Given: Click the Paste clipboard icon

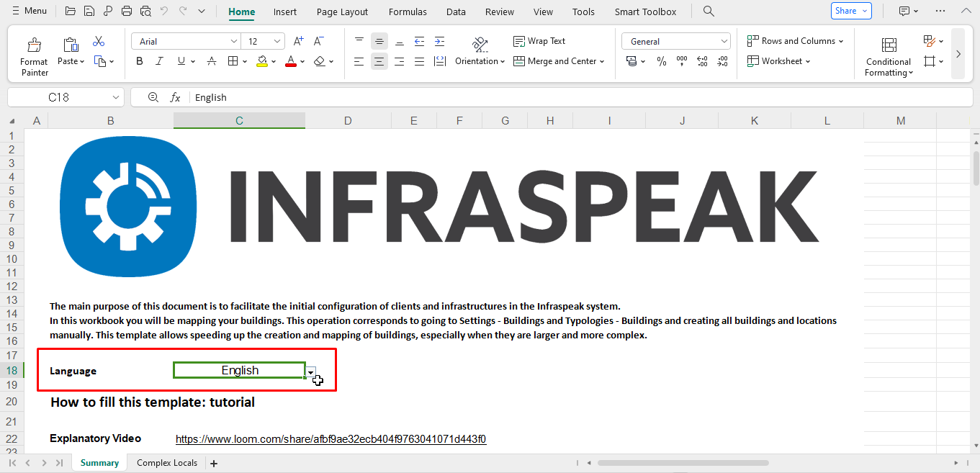Looking at the screenshot, I should click(70, 45).
